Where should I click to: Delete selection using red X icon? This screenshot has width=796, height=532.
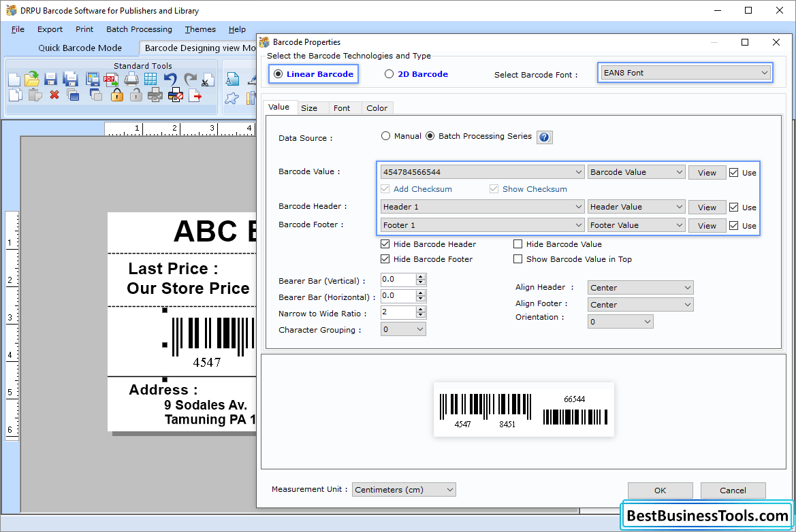tap(53, 95)
